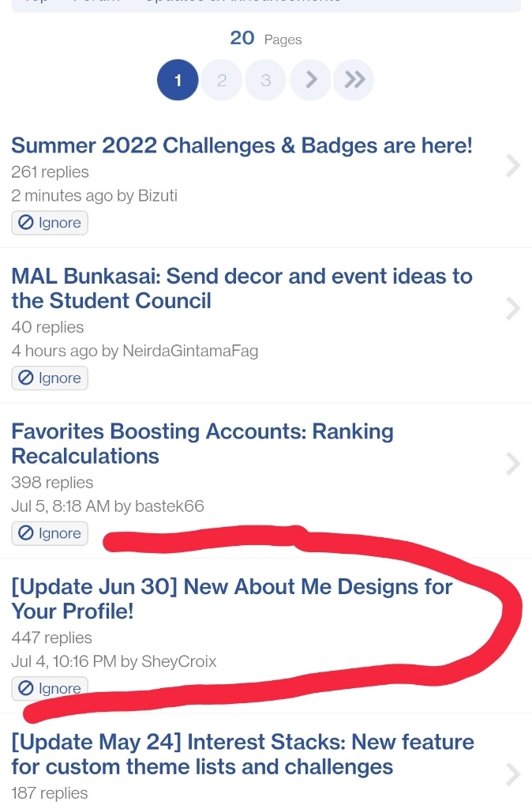Ignore the Favorites Boosting Accounts thread
This screenshot has height=809, width=532.
(50, 533)
